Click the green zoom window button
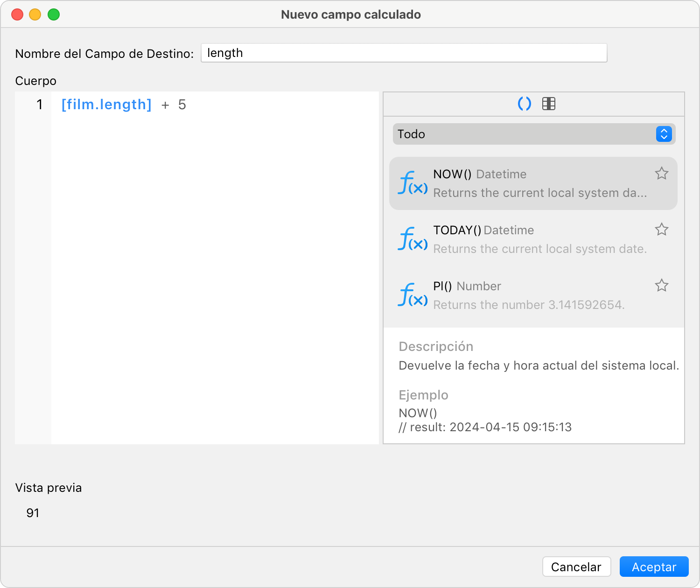Image resolution: width=700 pixels, height=588 pixels. 54,14
